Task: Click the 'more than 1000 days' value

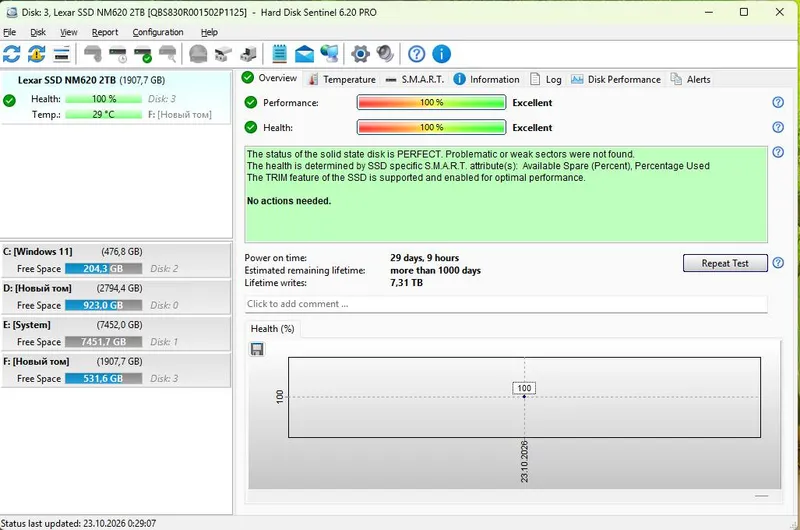Action: point(435,270)
